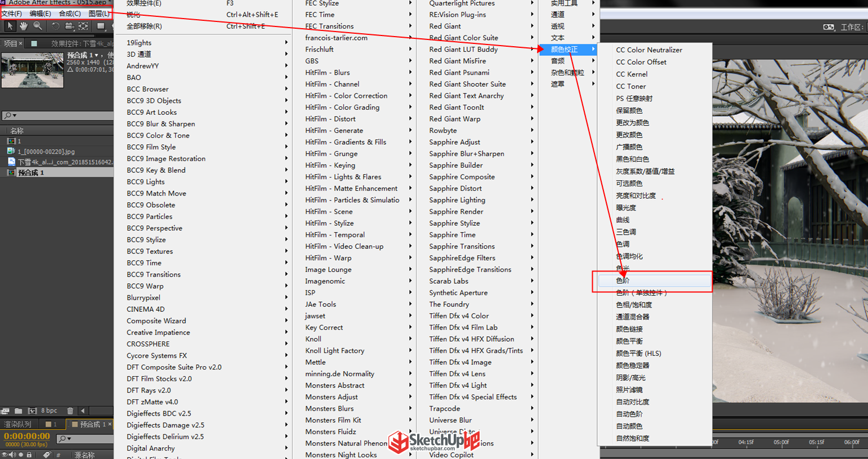Select the Pan Behind anchor tool
868x459 pixels.
tap(83, 26)
